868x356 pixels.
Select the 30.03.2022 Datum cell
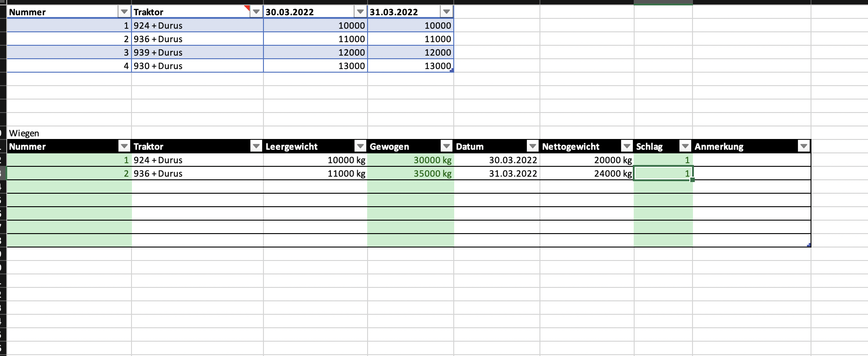click(497, 160)
